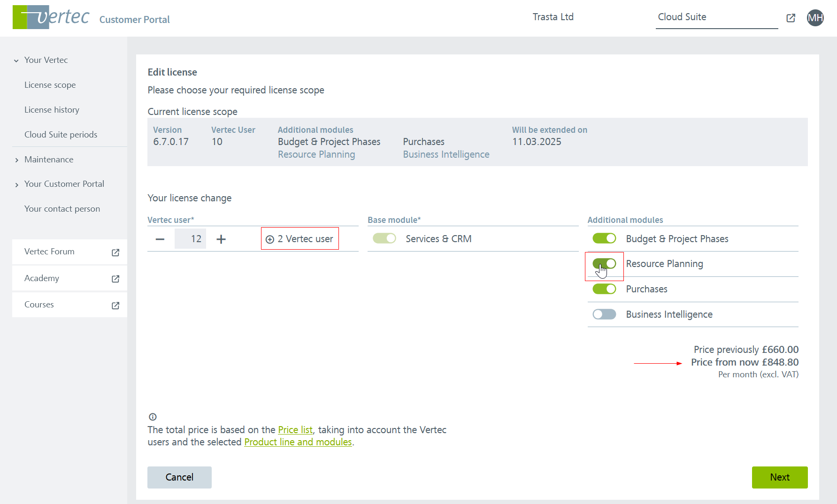This screenshot has width=837, height=504.
Task: Toggle the Budget & Project Phases module
Action: 604,238
